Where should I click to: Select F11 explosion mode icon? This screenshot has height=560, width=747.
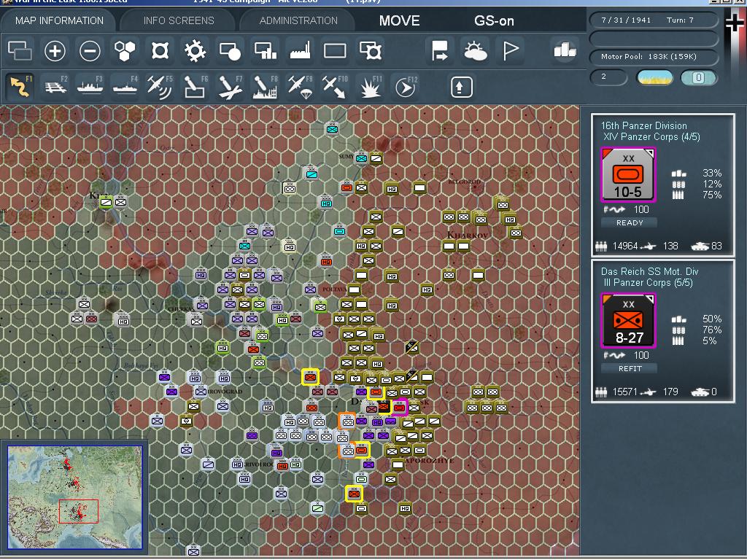click(370, 86)
